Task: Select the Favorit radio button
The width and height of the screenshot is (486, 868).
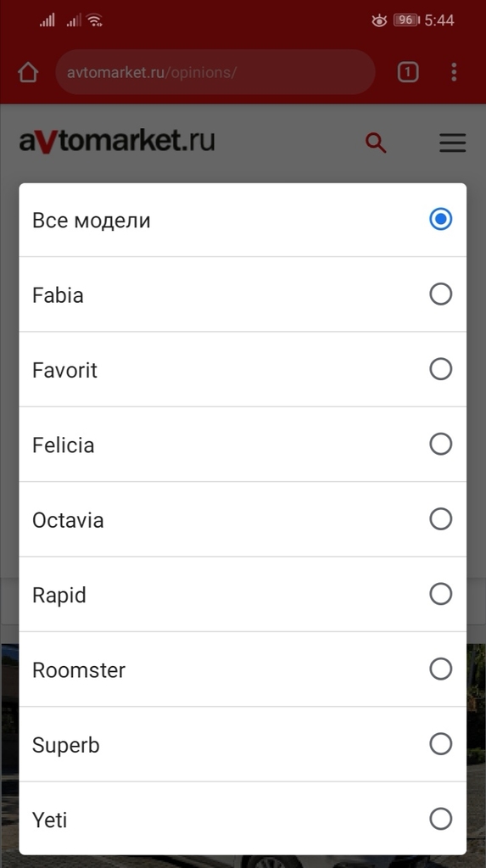Action: tap(440, 369)
